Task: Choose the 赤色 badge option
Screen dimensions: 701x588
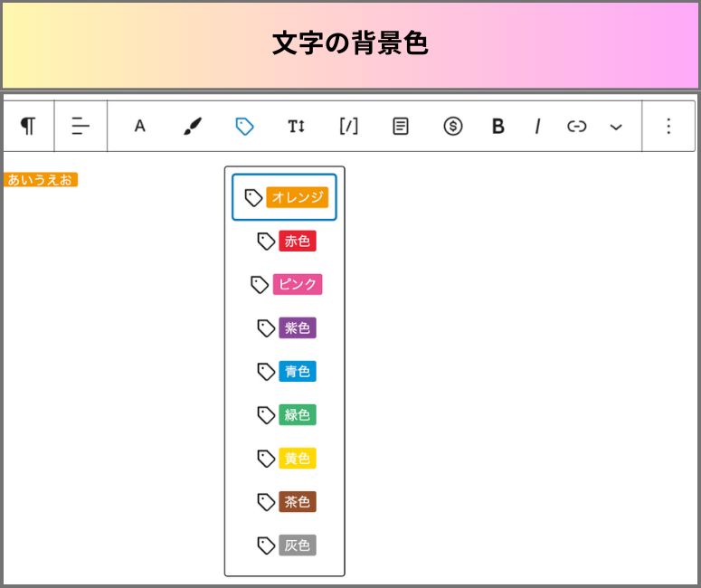Action: [284, 241]
